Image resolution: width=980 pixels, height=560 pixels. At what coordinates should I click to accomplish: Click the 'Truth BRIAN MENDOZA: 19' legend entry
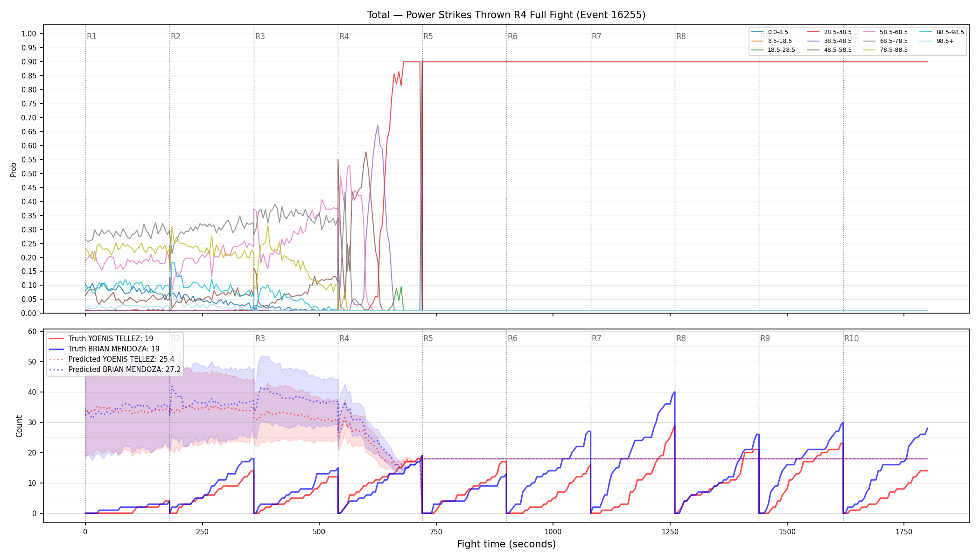point(104,349)
